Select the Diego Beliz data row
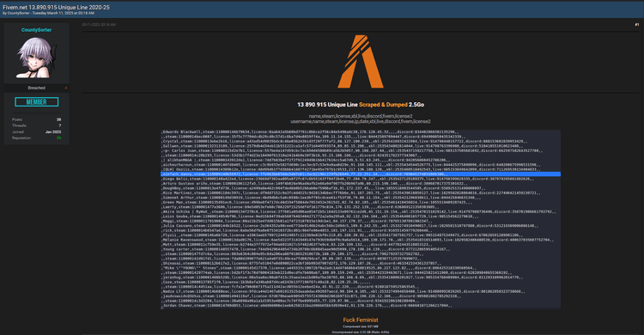This screenshot has height=335, width=644. (x=348, y=179)
